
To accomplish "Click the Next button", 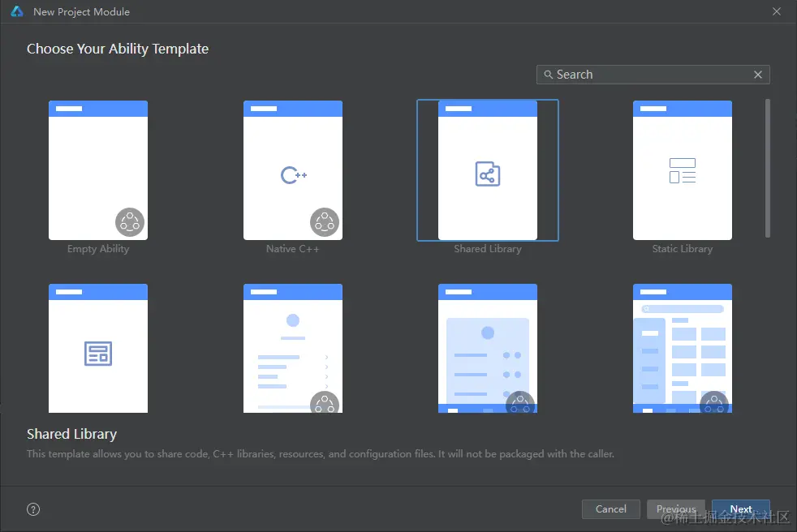I will (741, 509).
